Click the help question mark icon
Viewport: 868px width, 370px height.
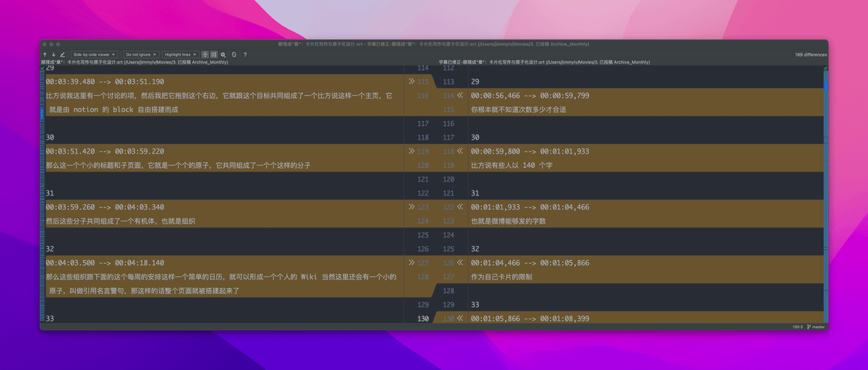point(245,54)
